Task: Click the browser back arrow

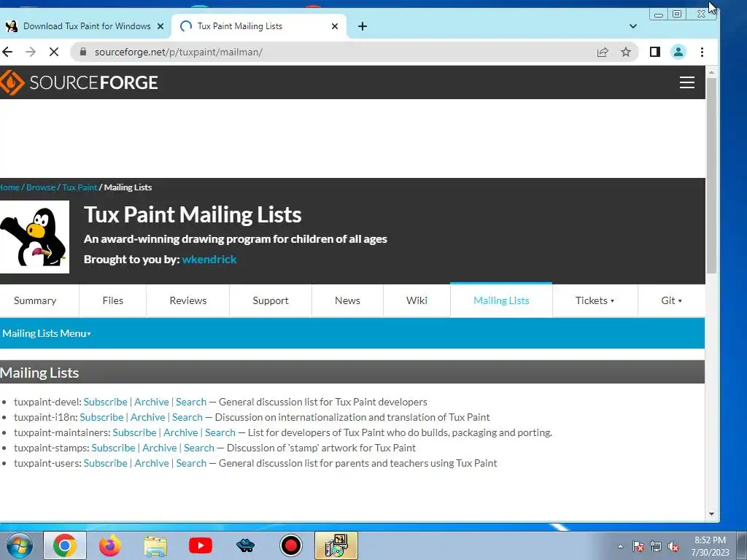Action: [7, 52]
